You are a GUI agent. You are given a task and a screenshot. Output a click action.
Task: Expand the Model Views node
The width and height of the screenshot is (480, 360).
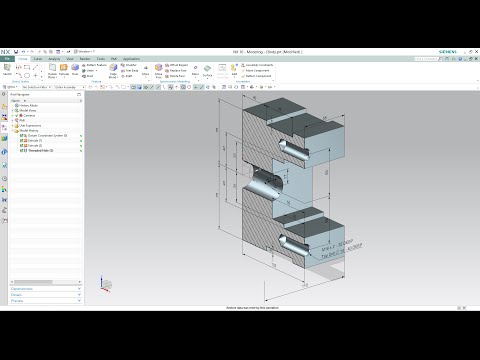click(x=13, y=110)
